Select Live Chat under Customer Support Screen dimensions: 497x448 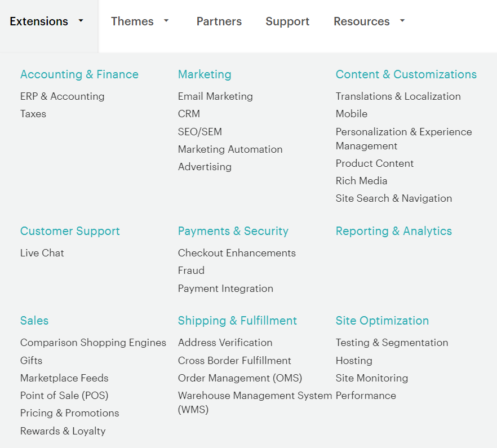pyautogui.click(x=42, y=252)
